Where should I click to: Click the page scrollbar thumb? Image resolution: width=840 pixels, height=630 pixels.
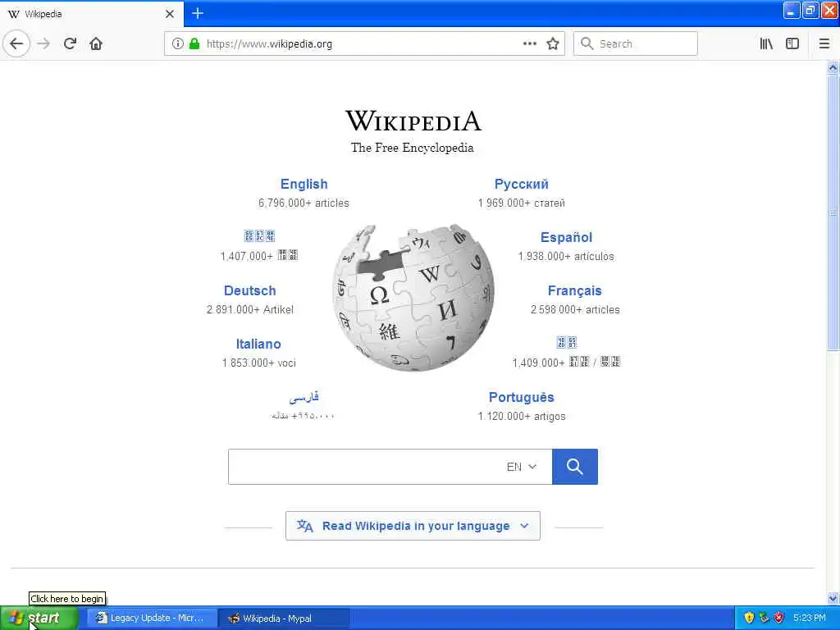click(x=833, y=212)
